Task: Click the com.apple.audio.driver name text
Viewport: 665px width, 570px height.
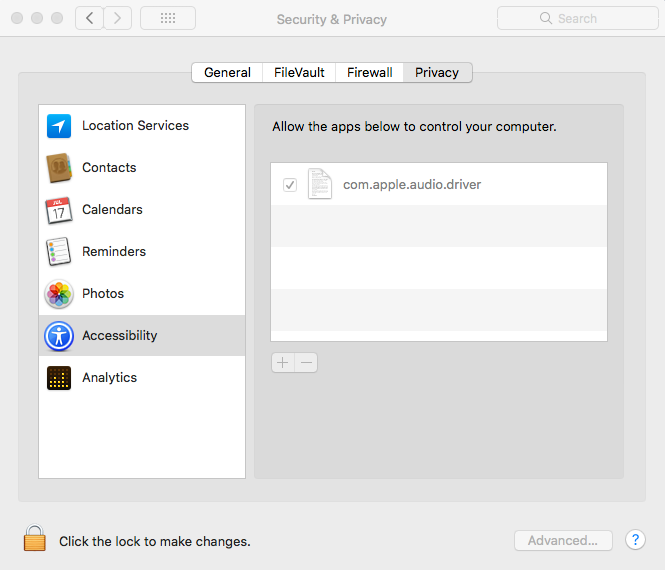Action: pyautogui.click(x=412, y=184)
